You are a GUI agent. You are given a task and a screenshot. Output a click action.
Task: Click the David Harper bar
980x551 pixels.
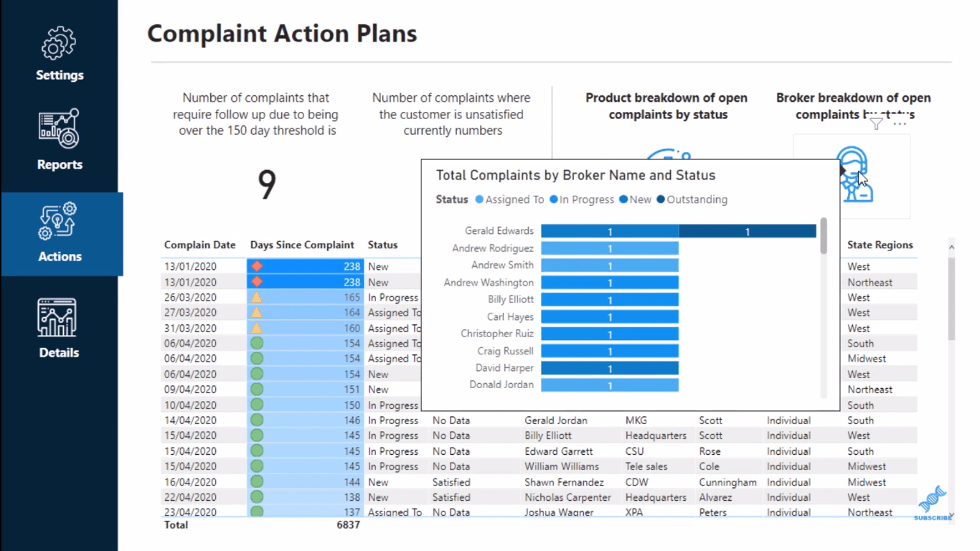coord(610,368)
